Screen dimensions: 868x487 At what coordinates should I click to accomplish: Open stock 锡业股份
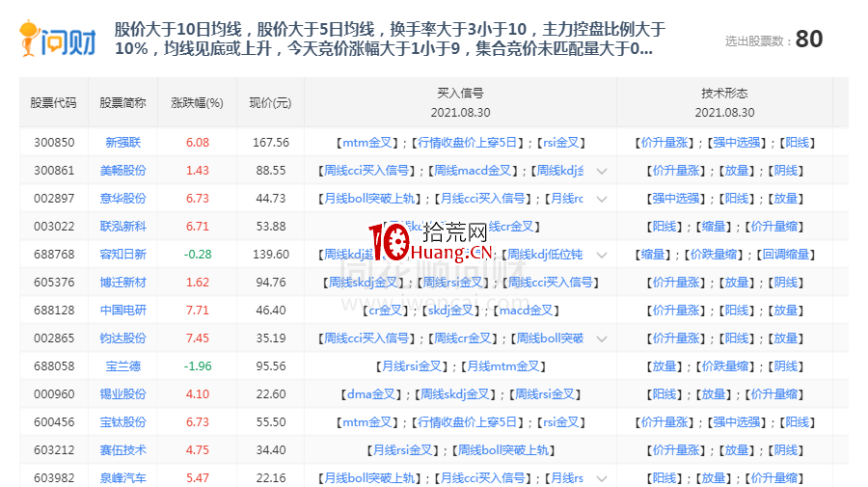tap(122, 394)
